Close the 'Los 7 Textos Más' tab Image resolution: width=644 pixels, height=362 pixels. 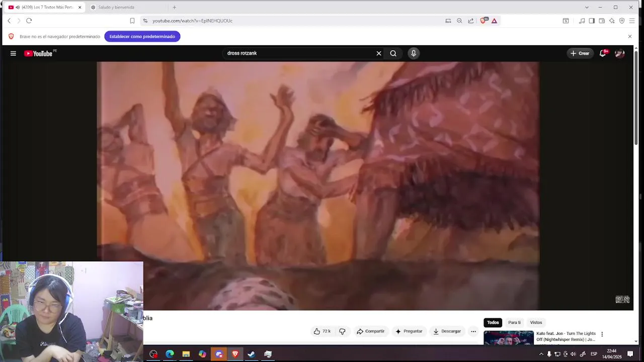79,8
